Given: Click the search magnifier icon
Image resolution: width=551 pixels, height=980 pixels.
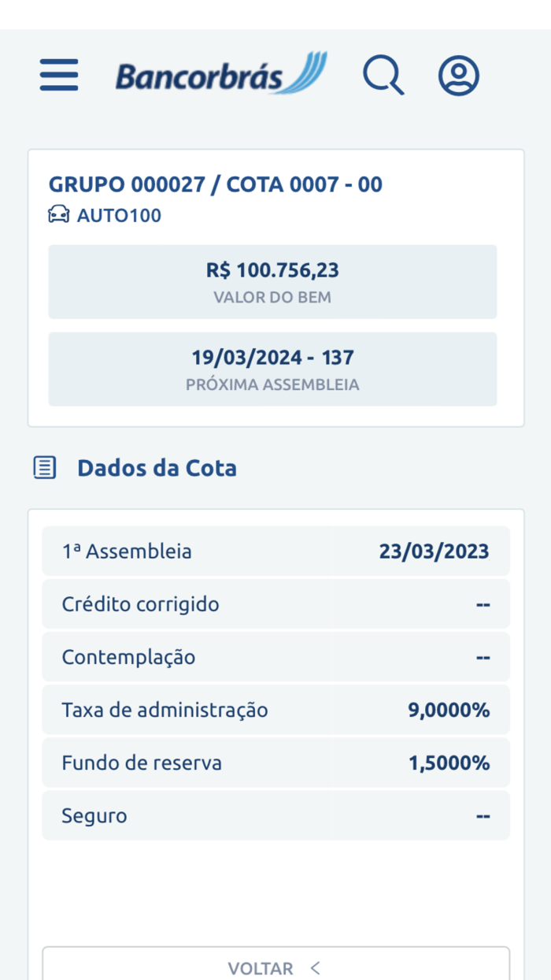Looking at the screenshot, I should click(383, 75).
